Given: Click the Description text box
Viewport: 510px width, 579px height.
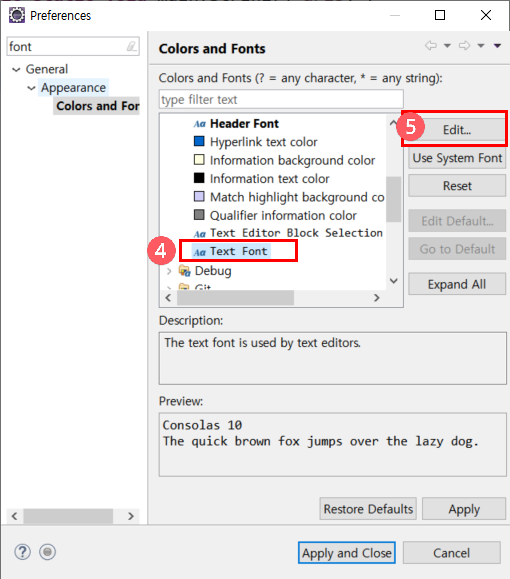Looking at the screenshot, I should click(332, 358).
